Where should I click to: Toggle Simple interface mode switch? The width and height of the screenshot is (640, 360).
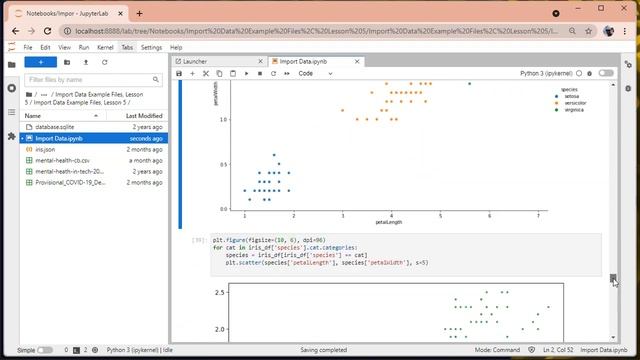45,350
